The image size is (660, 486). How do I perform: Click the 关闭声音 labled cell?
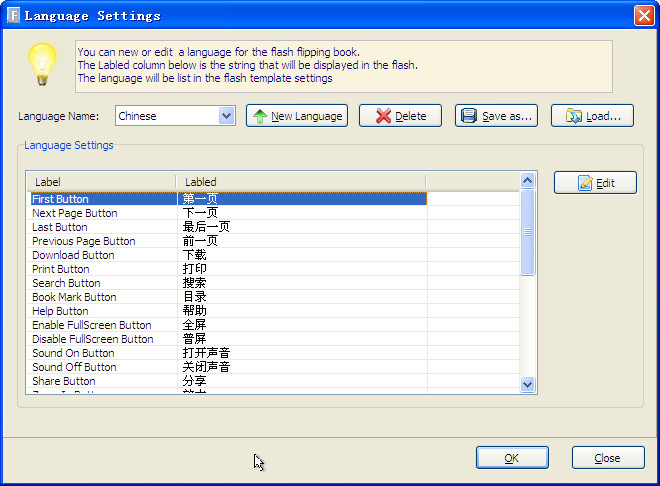pyautogui.click(x=302, y=366)
